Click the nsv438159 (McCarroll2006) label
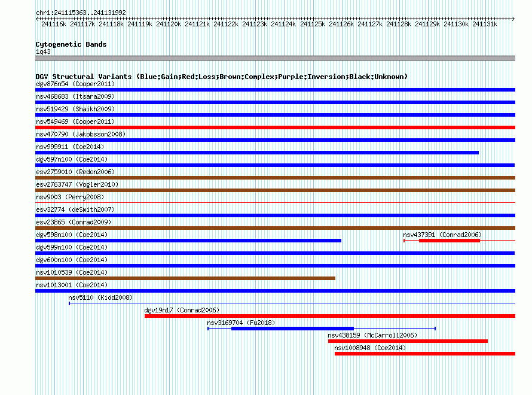 coord(372,335)
